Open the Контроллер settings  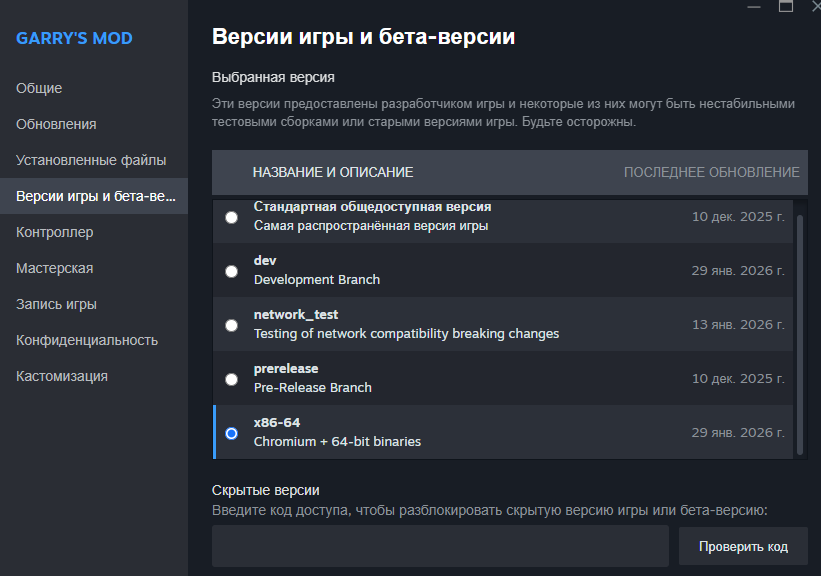pyautogui.click(x=55, y=232)
